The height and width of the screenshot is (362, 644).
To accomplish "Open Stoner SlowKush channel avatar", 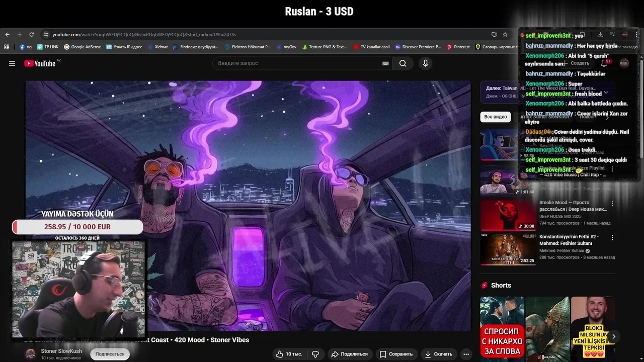I will pyautogui.click(x=31, y=354).
